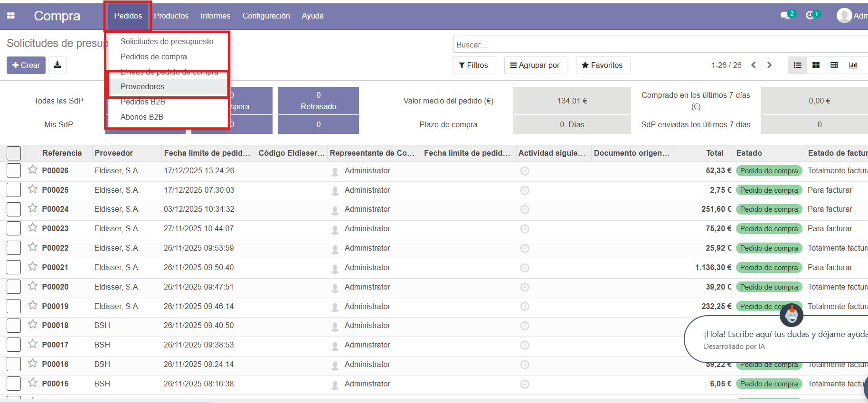Open the activities clock icon in navbar
Viewport: 868px width, 403px height.
810,16
